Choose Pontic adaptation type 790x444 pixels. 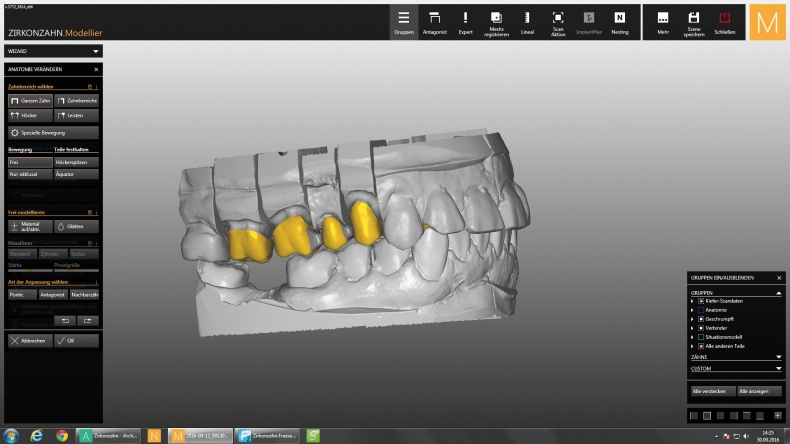coord(22,294)
